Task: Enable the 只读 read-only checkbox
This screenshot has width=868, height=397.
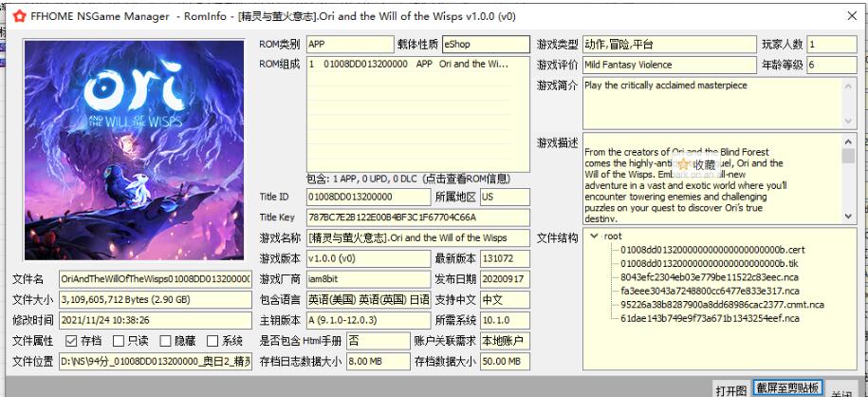Action: (x=119, y=340)
